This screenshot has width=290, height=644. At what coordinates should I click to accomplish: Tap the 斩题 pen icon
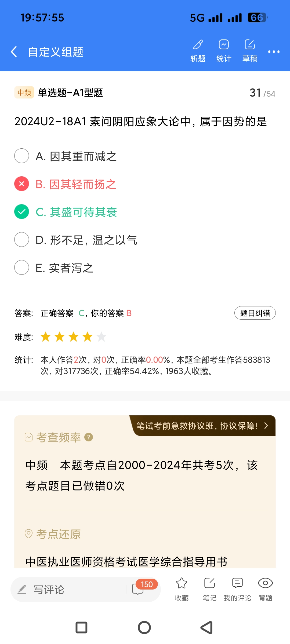198,45
